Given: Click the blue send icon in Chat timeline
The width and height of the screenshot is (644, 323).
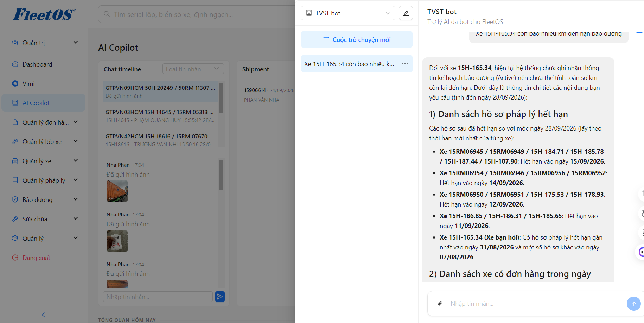Looking at the screenshot, I should pyautogui.click(x=220, y=297).
